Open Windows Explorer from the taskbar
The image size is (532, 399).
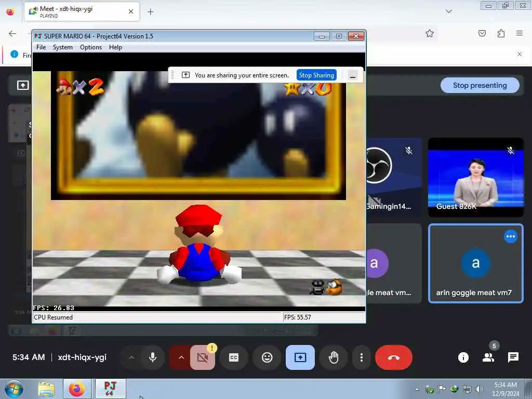(46, 389)
